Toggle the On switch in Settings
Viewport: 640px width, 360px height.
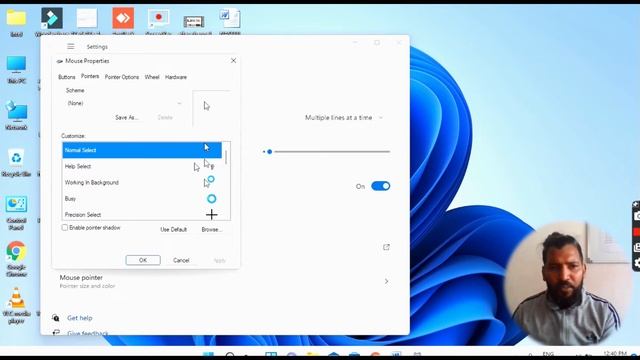(380, 186)
